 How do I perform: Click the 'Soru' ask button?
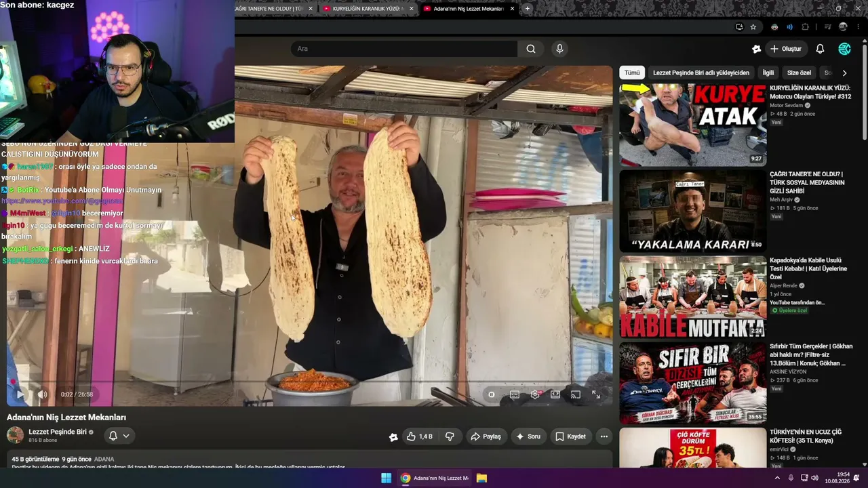529,436
